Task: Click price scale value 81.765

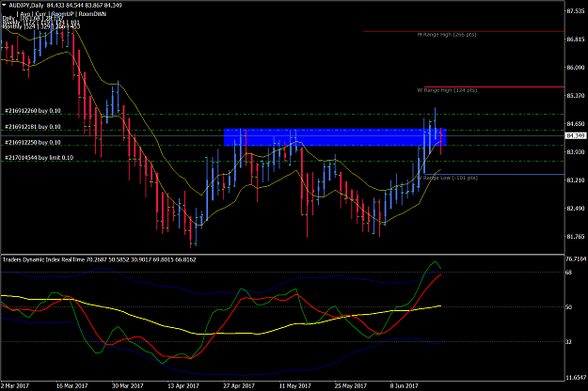Action: (x=576, y=236)
